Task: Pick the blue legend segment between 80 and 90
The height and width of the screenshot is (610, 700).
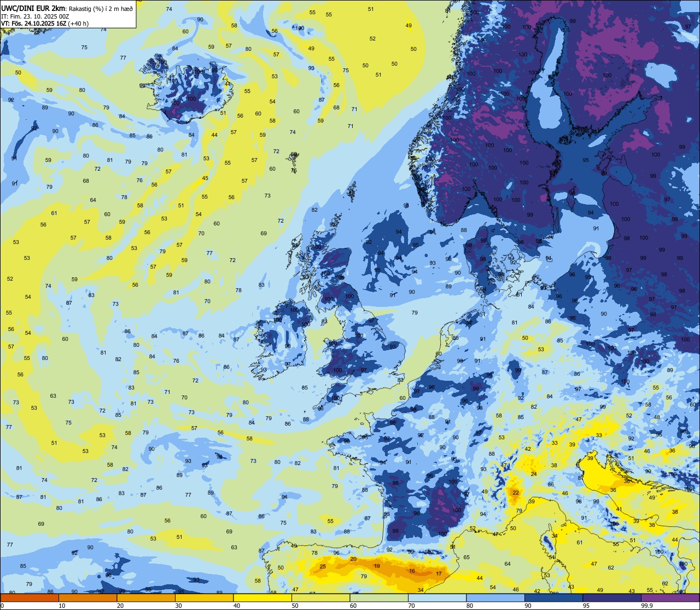Action: point(495,597)
